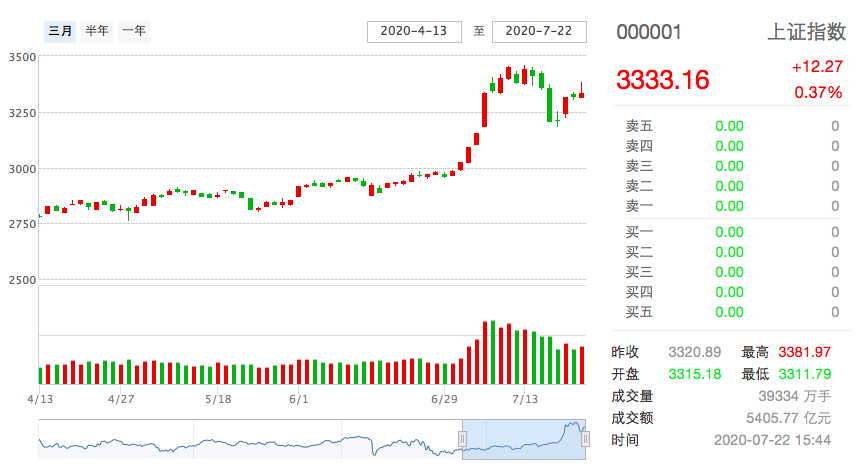Click the 4/27 x-axis date label

[x=121, y=399]
